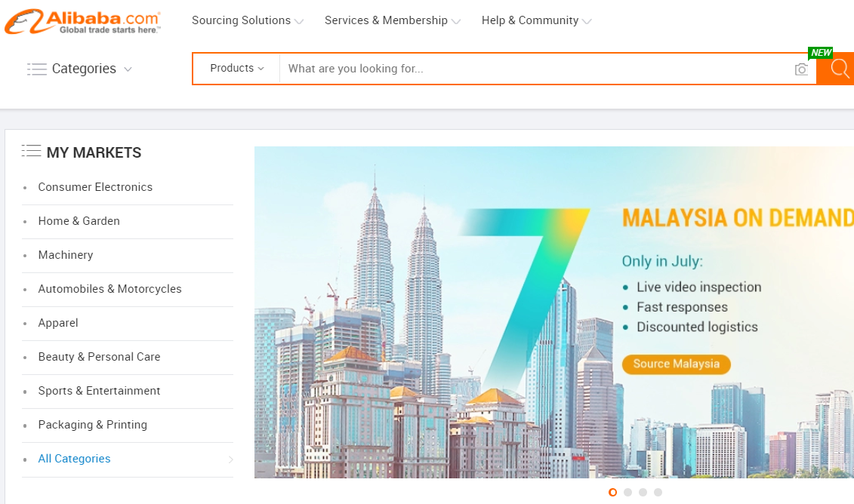Select the first carousel dot indicator
The height and width of the screenshot is (504, 854).
click(x=612, y=492)
